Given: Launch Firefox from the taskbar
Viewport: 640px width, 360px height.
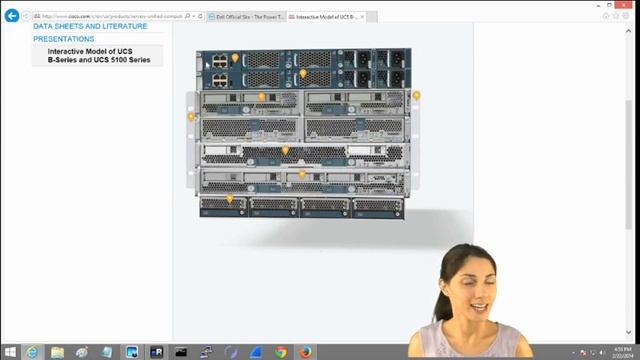Looking at the screenshot, I should point(305,352).
